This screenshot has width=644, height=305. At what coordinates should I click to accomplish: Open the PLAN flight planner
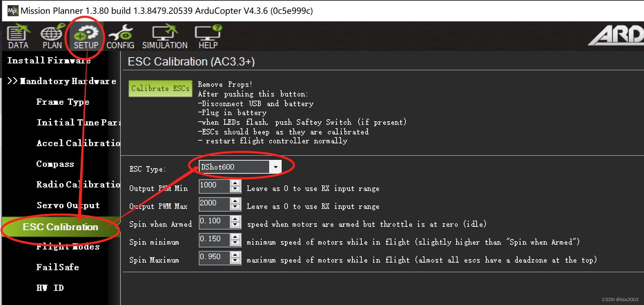[x=52, y=37]
